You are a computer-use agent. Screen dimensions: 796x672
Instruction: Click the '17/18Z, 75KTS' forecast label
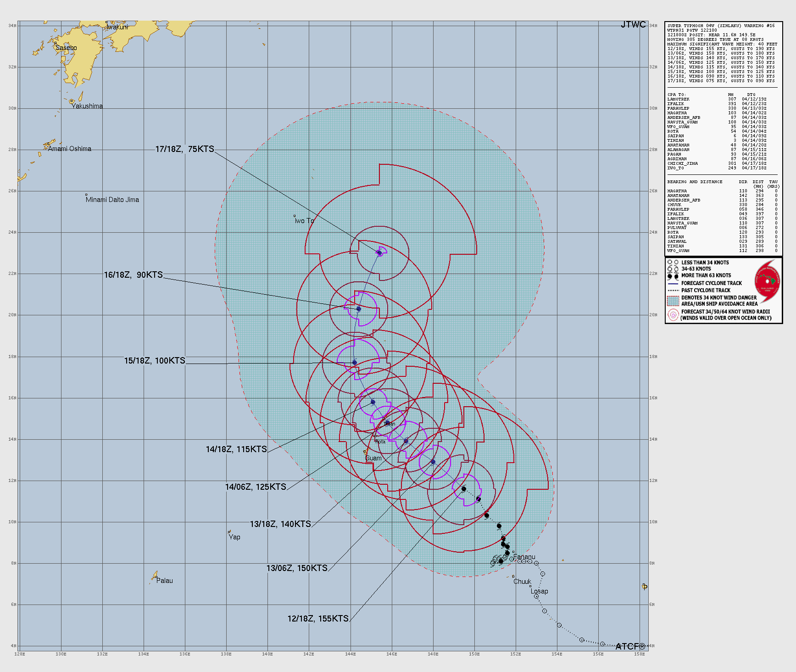[184, 149]
